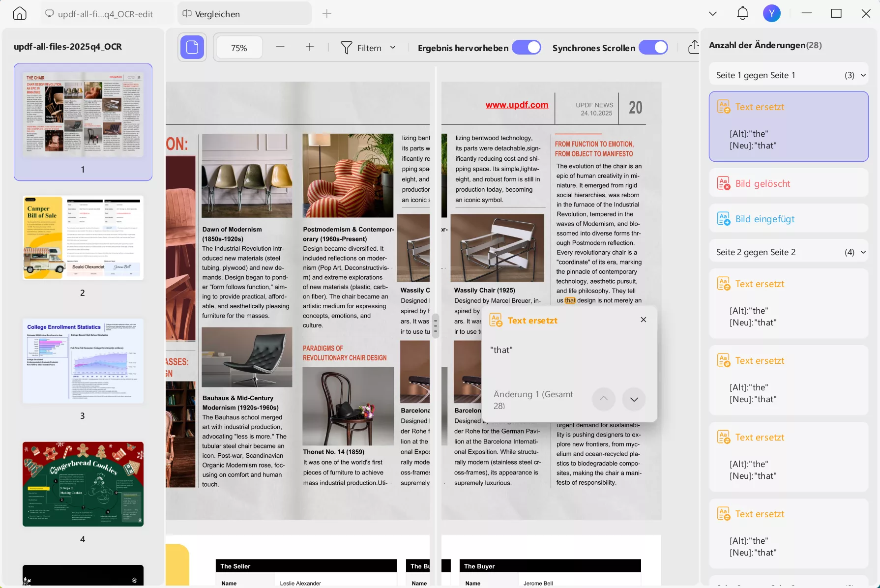
Task: Click the Home icon
Action: (x=19, y=13)
